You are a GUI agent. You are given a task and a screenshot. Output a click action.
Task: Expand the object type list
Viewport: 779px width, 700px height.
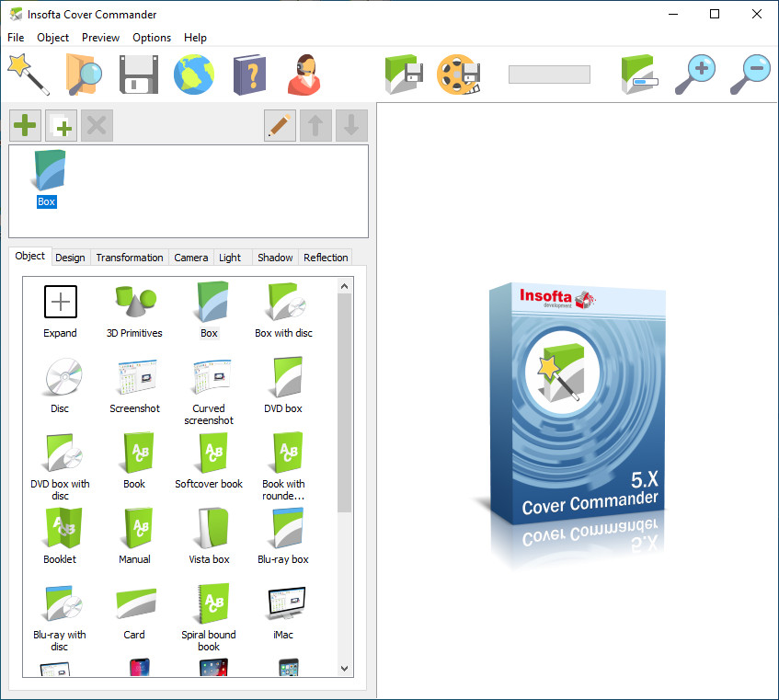coord(61,310)
